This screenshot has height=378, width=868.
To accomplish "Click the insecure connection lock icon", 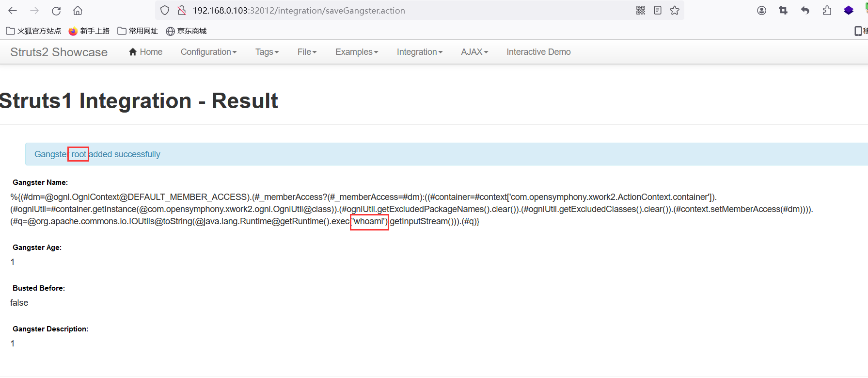I will [182, 10].
